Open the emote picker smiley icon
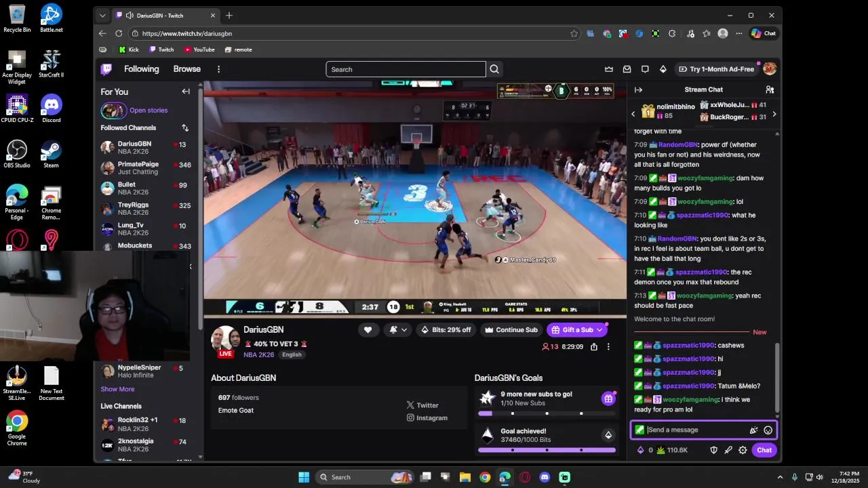Viewport: 868px width, 488px height. 768,430
